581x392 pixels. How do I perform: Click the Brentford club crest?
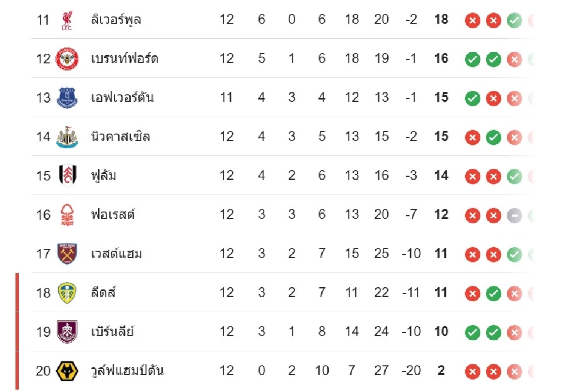pos(67,59)
